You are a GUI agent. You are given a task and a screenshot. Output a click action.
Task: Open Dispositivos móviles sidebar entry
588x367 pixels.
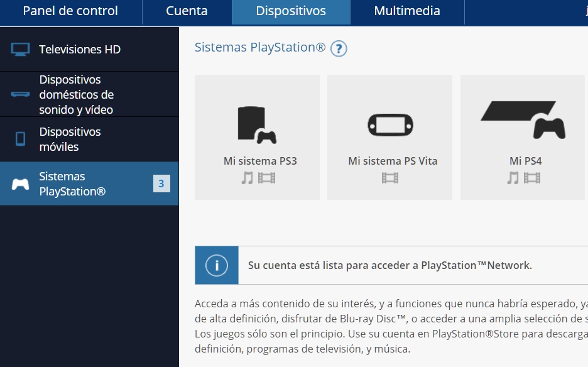point(70,139)
